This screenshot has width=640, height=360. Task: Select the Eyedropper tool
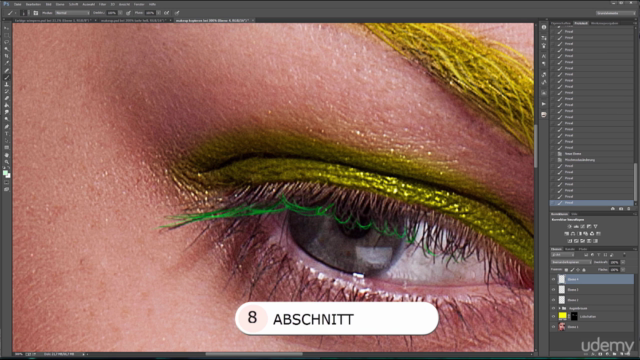coord(7,63)
